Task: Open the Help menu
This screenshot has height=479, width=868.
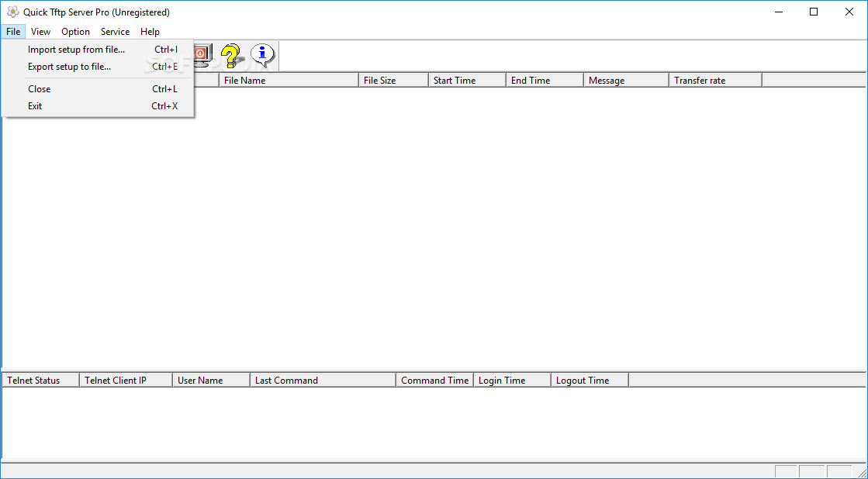Action: tap(150, 32)
